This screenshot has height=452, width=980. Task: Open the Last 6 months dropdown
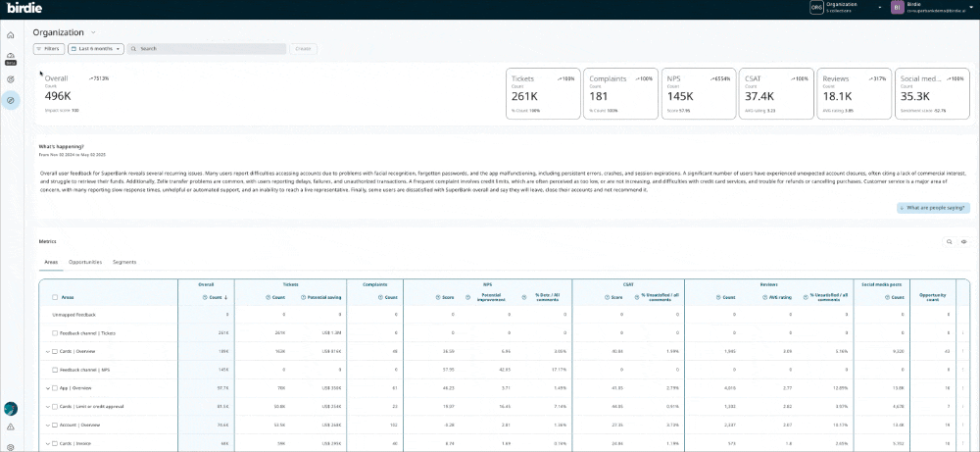95,48
